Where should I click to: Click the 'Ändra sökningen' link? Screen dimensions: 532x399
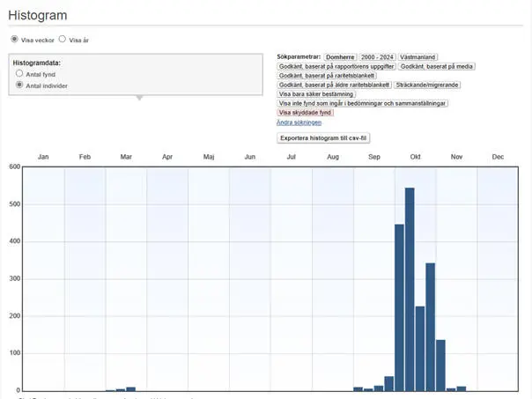coord(299,122)
